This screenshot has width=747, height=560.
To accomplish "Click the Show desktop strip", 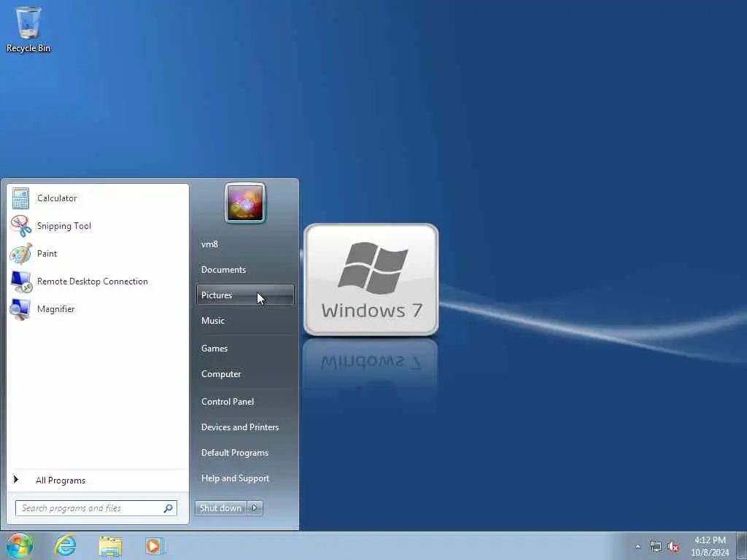I will pos(742,545).
